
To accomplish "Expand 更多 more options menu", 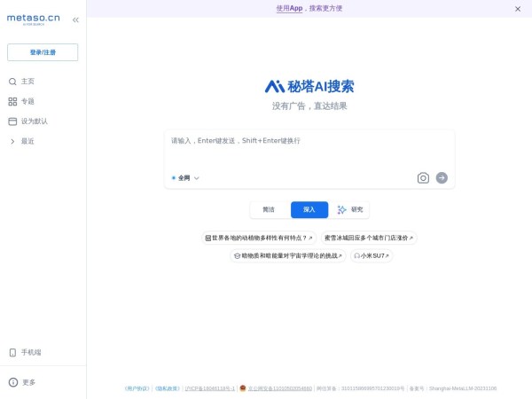I will point(28,382).
